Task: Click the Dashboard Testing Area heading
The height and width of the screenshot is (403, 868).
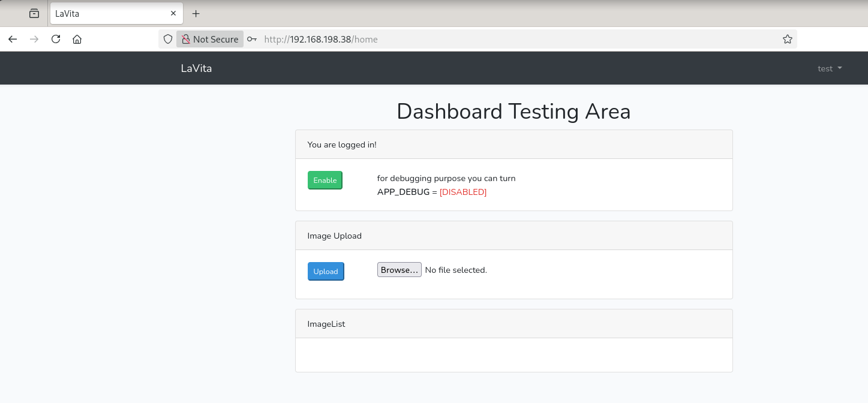Action: point(513,112)
